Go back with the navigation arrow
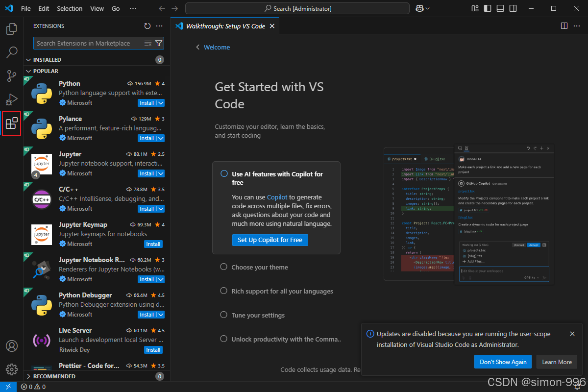The height and width of the screenshot is (392, 588). click(162, 8)
